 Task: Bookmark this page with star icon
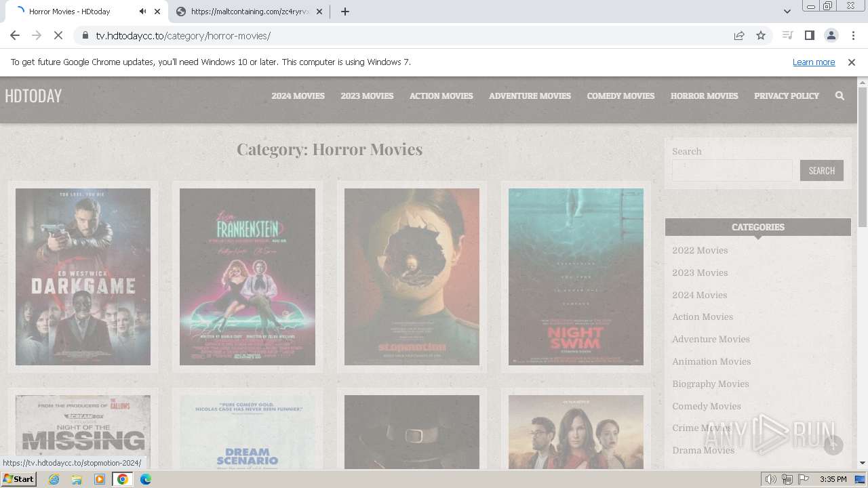(x=761, y=35)
